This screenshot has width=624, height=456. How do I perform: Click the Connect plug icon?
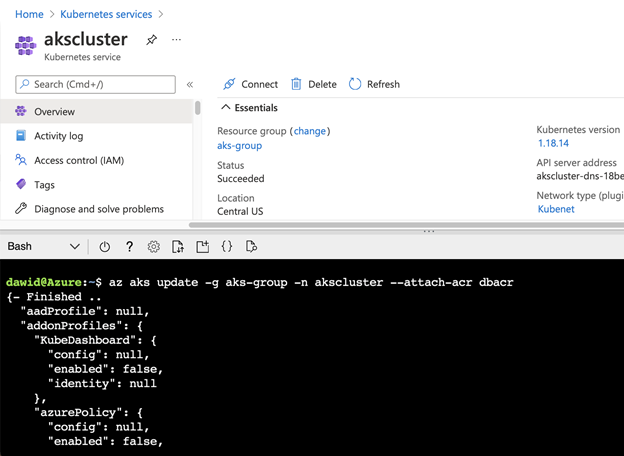[x=229, y=84]
